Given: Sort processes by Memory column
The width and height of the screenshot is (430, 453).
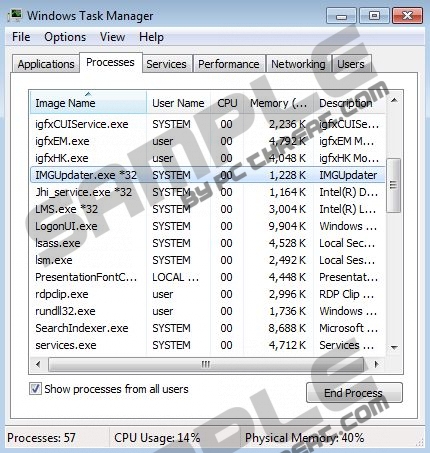Looking at the screenshot, I should [279, 103].
